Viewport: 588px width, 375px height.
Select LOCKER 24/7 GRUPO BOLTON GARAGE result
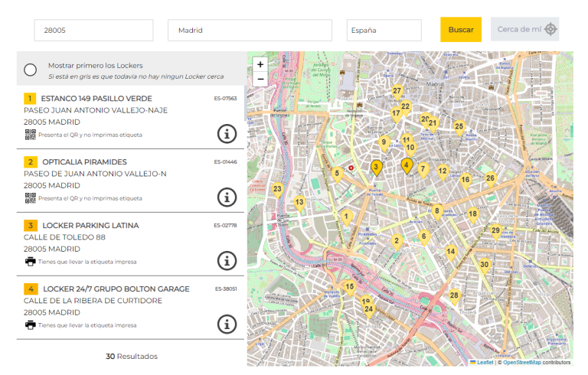coord(116,289)
